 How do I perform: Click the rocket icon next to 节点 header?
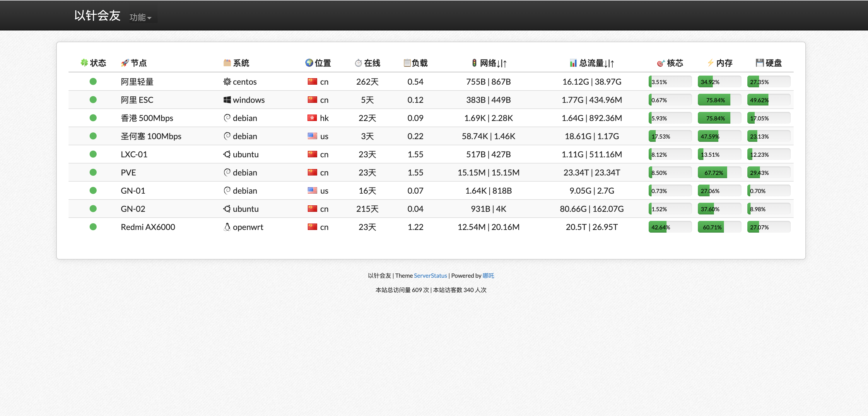pyautogui.click(x=125, y=63)
